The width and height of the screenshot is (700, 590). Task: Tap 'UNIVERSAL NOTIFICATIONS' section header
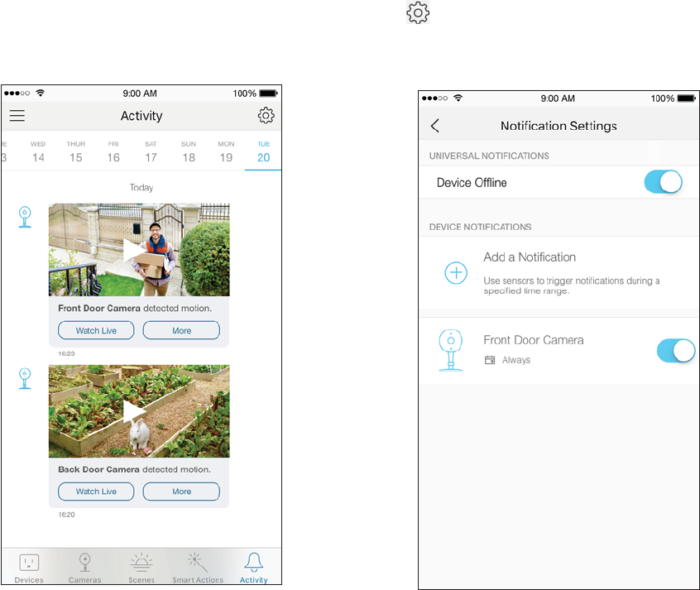(x=489, y=156)
